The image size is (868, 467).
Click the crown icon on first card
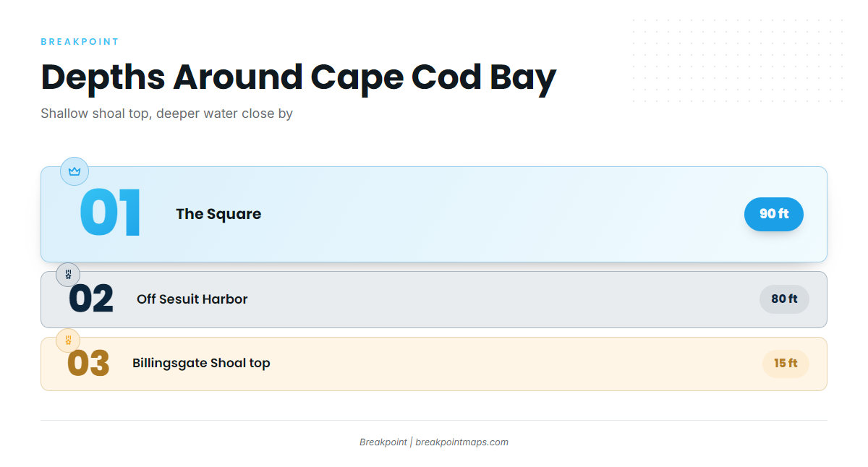coord(75,171)
